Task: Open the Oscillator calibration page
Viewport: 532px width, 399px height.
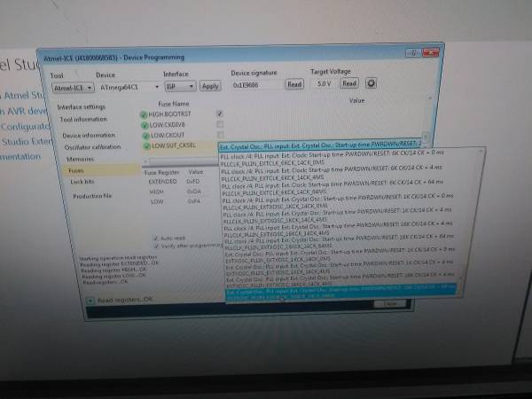Action: pyautogui.click(x=92, y=147)
